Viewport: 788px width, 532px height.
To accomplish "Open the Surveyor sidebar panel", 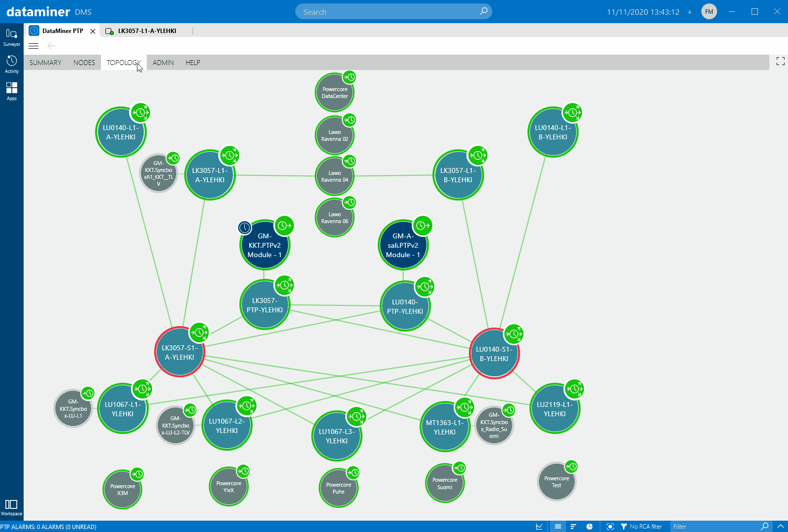I will click(11, 37).
